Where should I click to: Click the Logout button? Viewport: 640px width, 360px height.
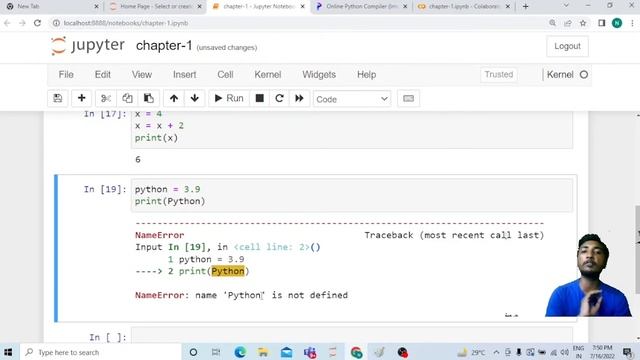click(567, 46)
